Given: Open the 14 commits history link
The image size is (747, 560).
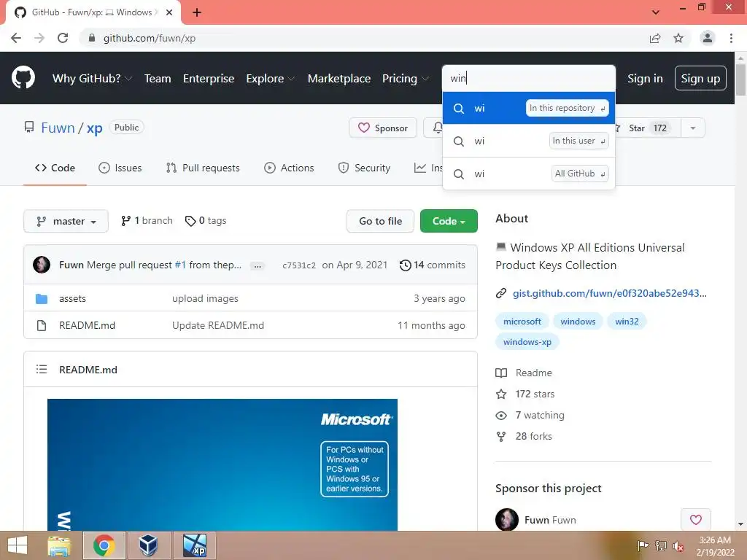Looking at the screenshot, I should pyautogui.click(x=433, y=265).
